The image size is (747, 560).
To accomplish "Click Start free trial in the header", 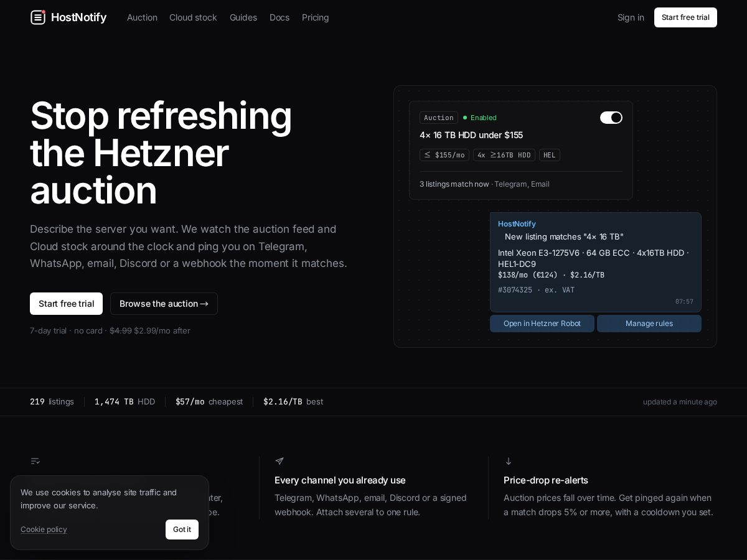I will coord(685,17).
